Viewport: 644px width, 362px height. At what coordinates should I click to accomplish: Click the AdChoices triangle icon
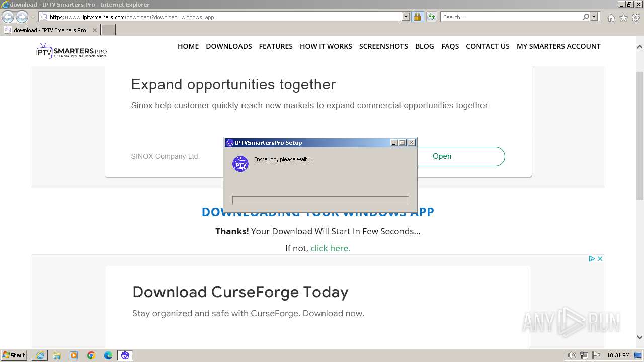click(592, 259)
